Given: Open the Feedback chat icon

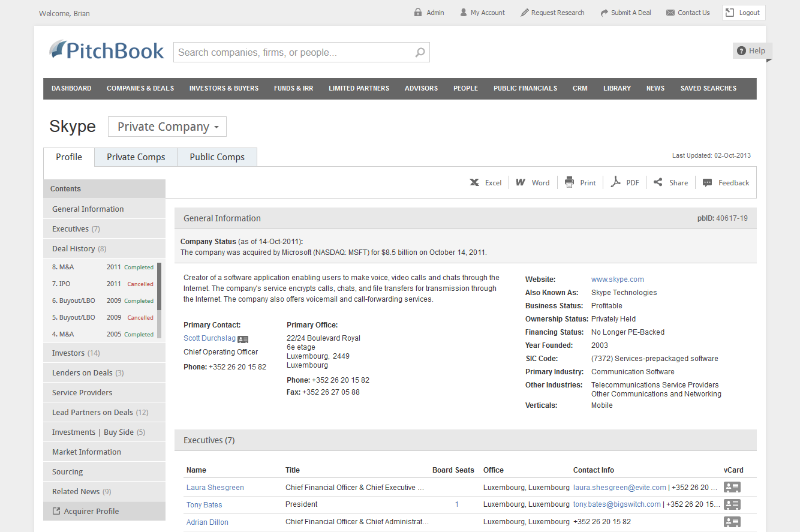Looking at the screenshot, I should click(708, 182).
